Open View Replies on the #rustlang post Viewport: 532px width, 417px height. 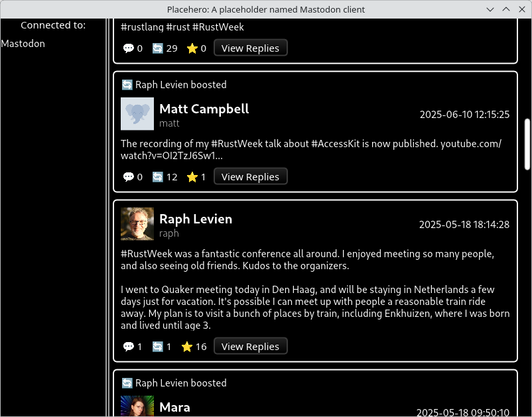250,48
